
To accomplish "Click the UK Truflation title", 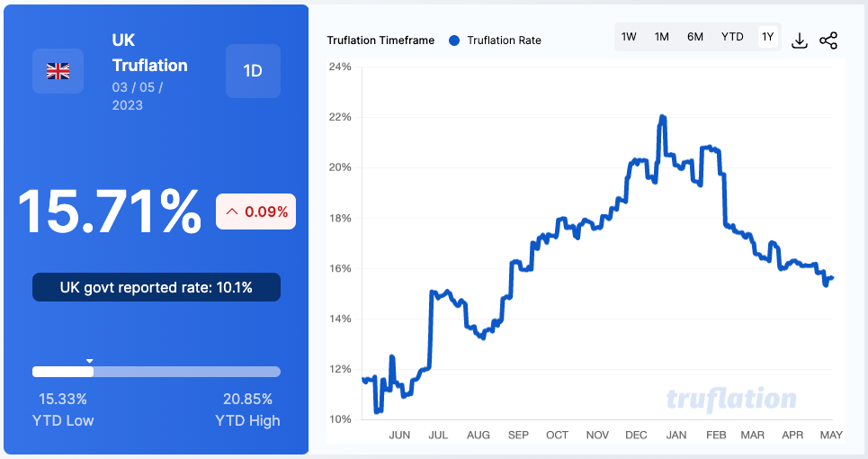I will (x=149, y=53).
